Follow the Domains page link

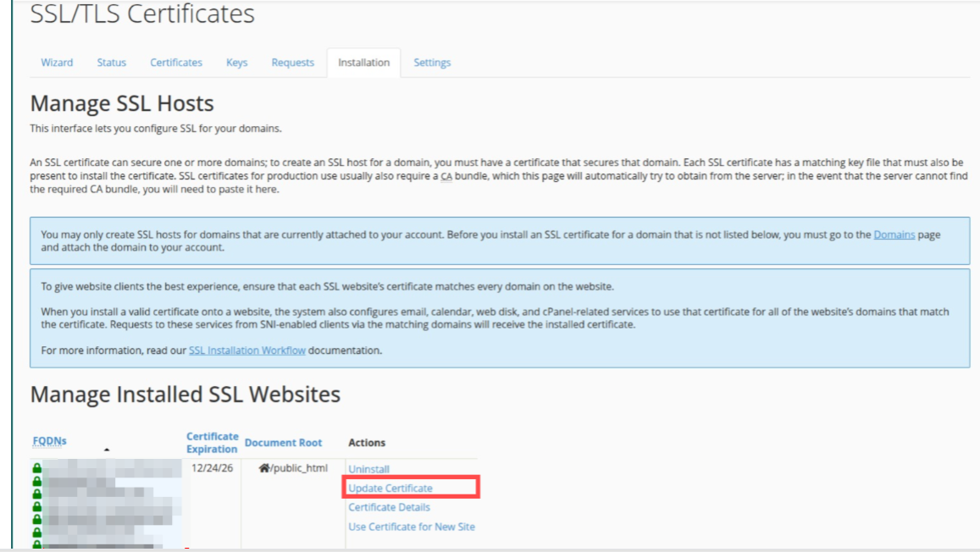coord(894,235)
